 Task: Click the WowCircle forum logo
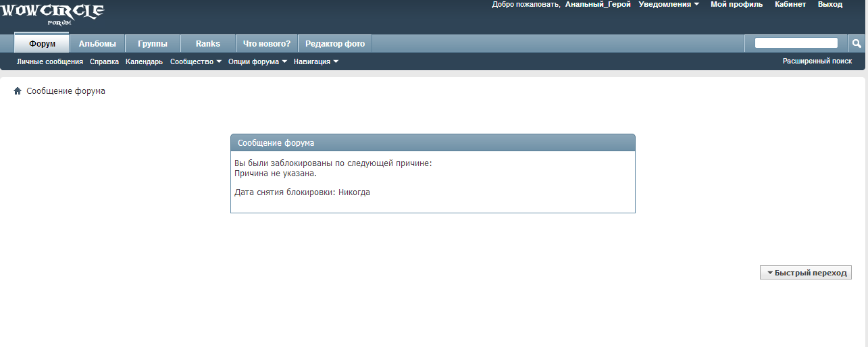click(x=52, y=14)
